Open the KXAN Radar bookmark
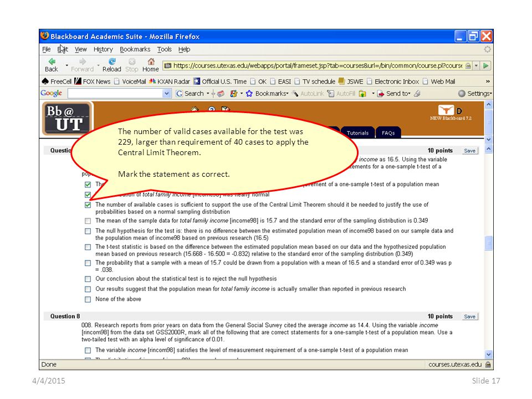The image size is (532, 399). coord(170,81)
